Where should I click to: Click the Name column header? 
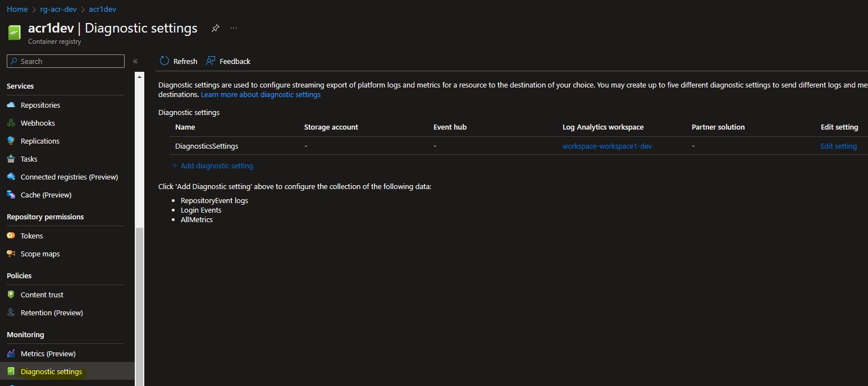(x=185, y=127)
